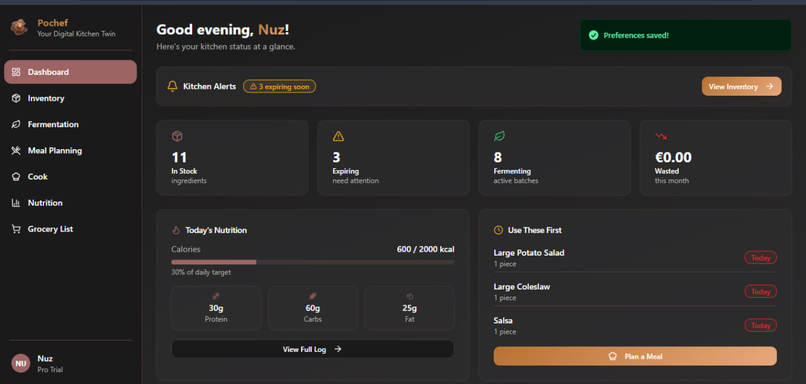
Task: Click the Nuz Pro Trial profile name
Action: click(x=50, y=363)
